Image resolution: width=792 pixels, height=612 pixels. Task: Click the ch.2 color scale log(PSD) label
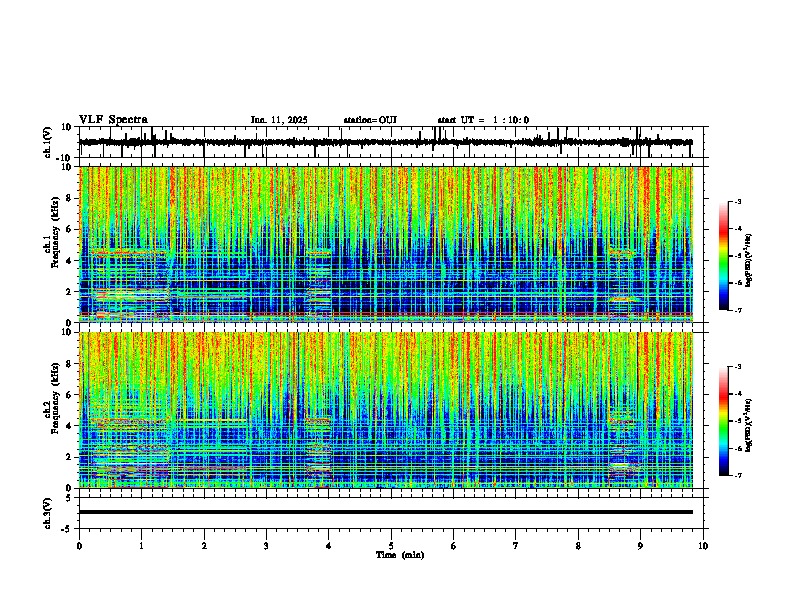[x=749, y=425]
